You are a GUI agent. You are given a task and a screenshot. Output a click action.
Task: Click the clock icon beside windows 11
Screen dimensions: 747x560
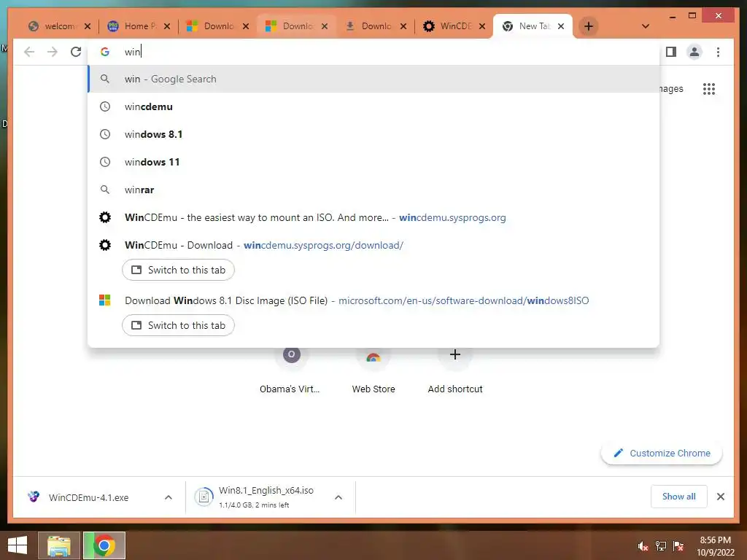[105, 162]
